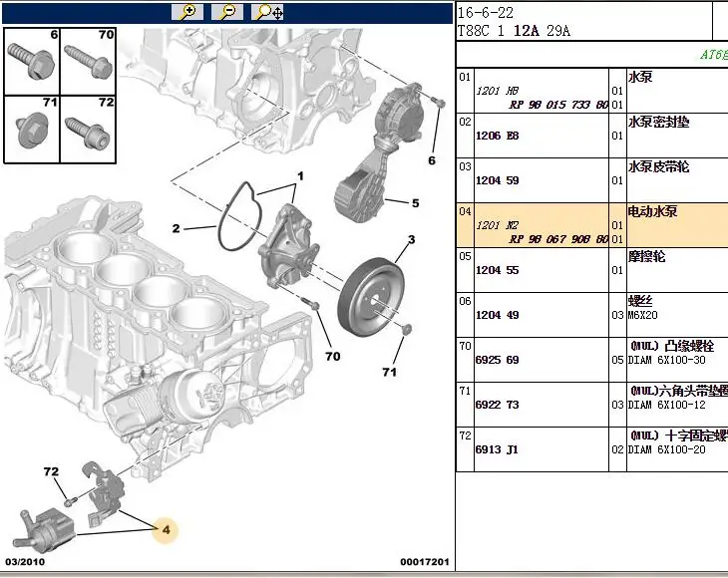The image size is (728, 578).
Task: Click callout label 2 for gasket
Action: tap(176, 228)
